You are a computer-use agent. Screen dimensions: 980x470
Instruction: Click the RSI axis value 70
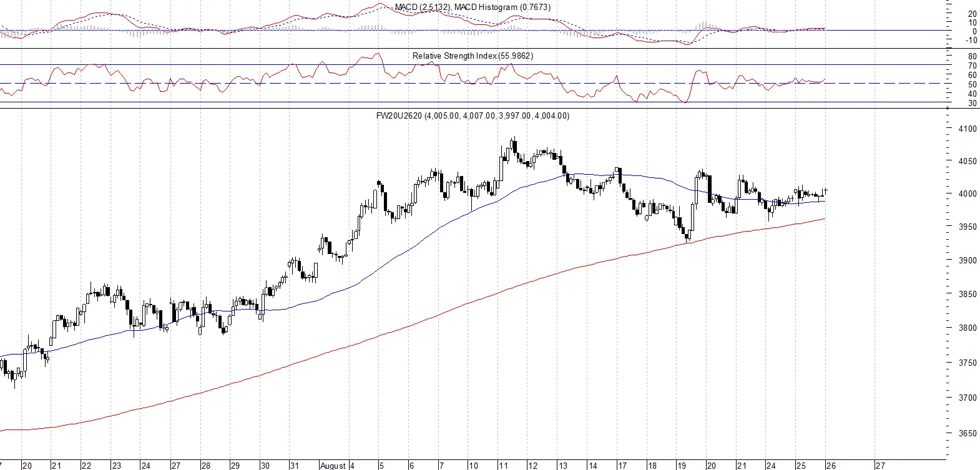tap(973, 66)
